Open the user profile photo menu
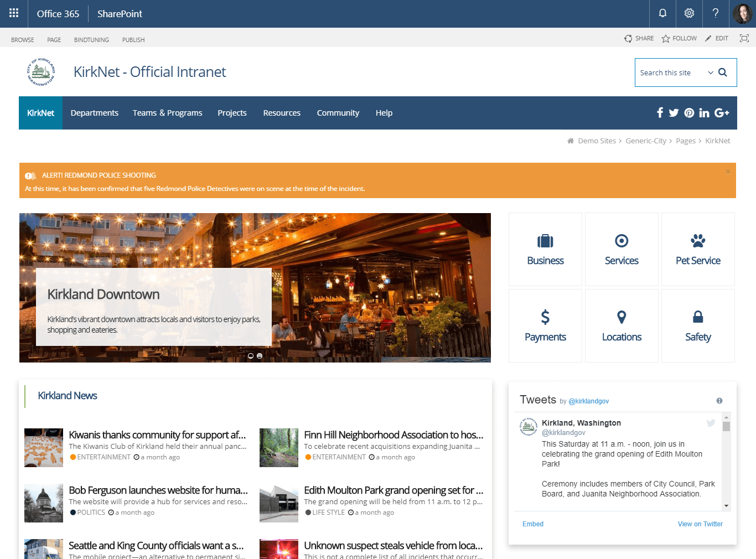The height and width of the screenshot is (559, 756). pos(743,13)
